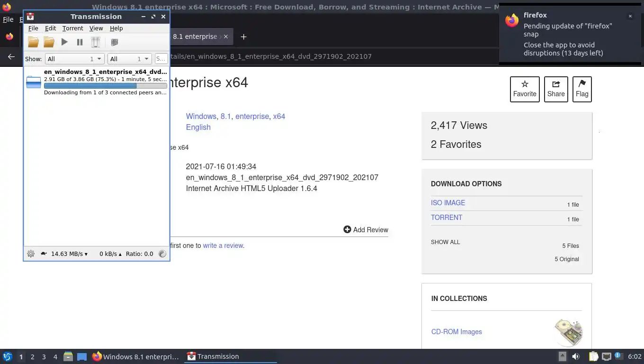Switch to workspace 3 on the taskbar
Screen dimensions: 644x364
[44, 357]
